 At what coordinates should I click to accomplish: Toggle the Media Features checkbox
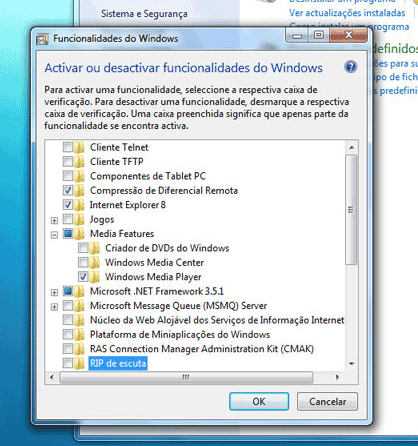[68, 233]
